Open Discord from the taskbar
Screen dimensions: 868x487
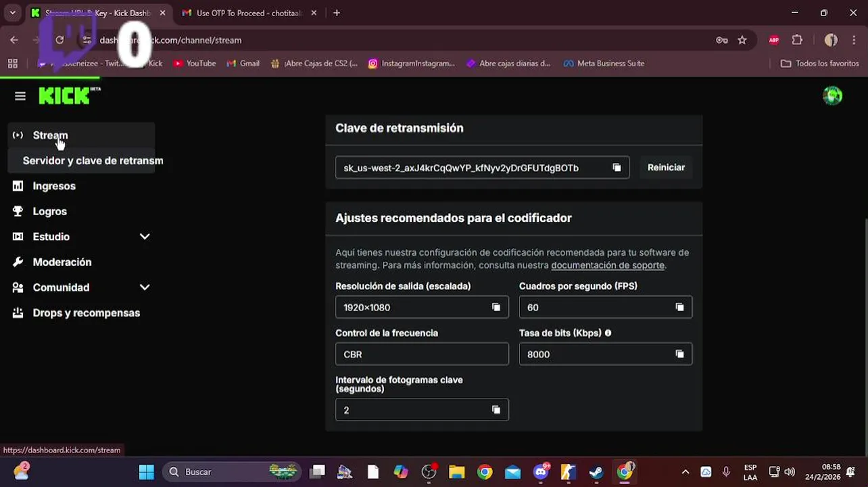point(541,471)
